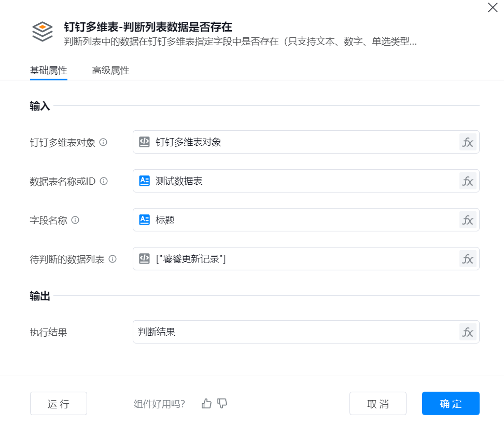
Task: Toggle text mode icon in 字段名称 field
Action: pos(145,220)
